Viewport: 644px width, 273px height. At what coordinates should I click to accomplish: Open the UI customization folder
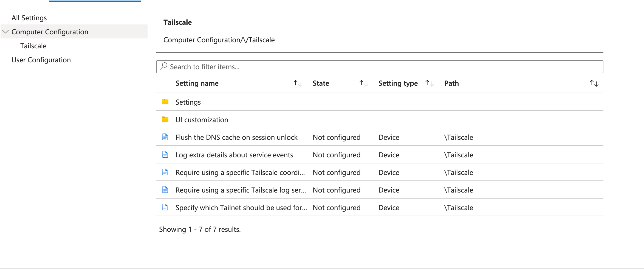tap(202, 120)
